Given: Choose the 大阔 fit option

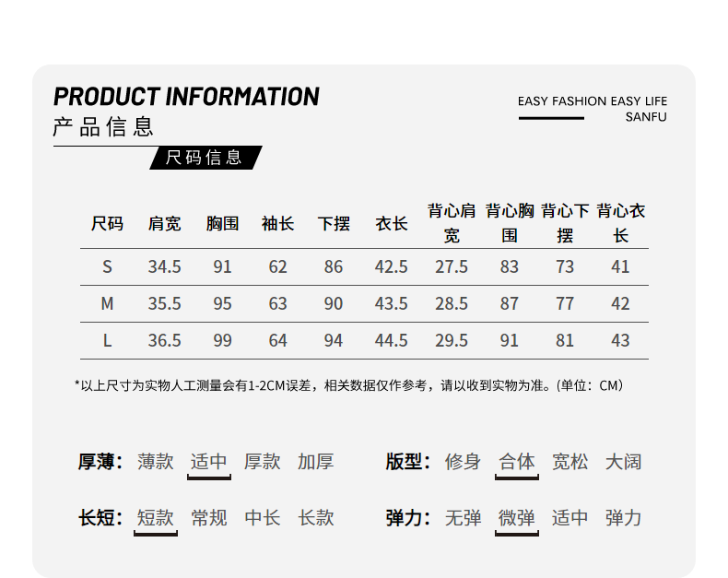Looking at the screenshot, I should 623,462.
